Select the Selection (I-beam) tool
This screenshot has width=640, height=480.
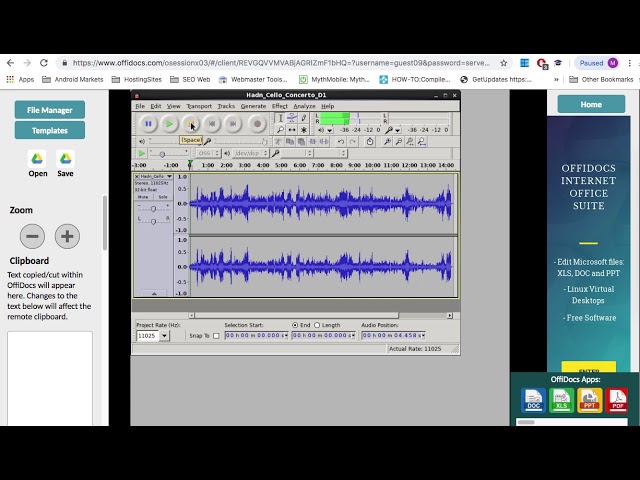pyautogui.click(x=280, y=118)
